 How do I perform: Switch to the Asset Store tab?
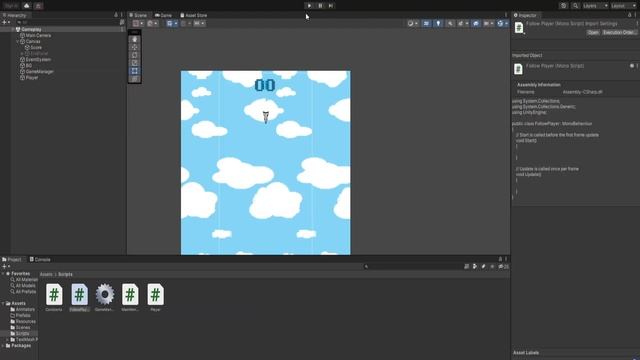point(194,15)
